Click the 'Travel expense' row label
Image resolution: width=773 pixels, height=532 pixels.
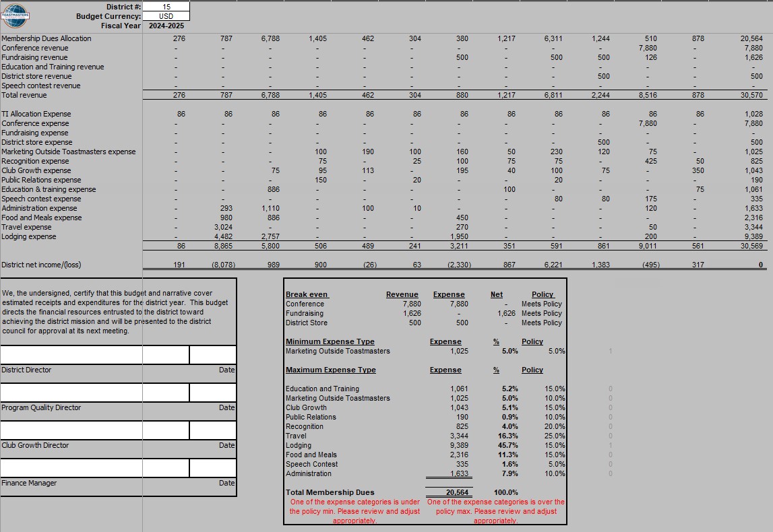[26, 227]
